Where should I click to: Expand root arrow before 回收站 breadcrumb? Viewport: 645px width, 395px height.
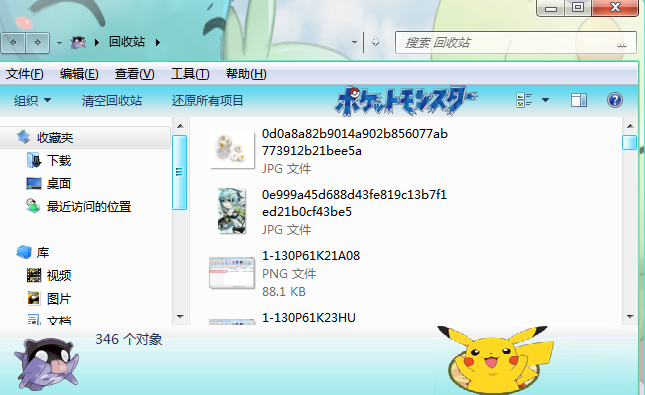click(97, 42)
